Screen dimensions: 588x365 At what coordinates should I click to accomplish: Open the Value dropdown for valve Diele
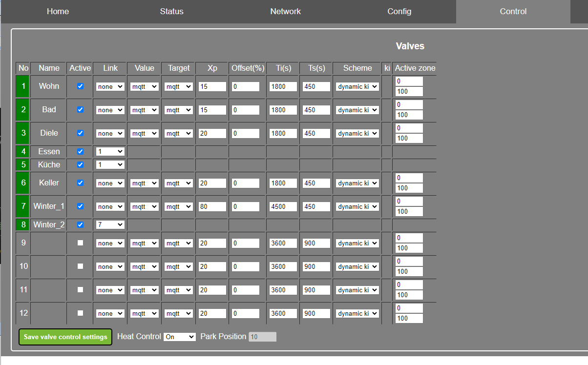click(144, 134)
